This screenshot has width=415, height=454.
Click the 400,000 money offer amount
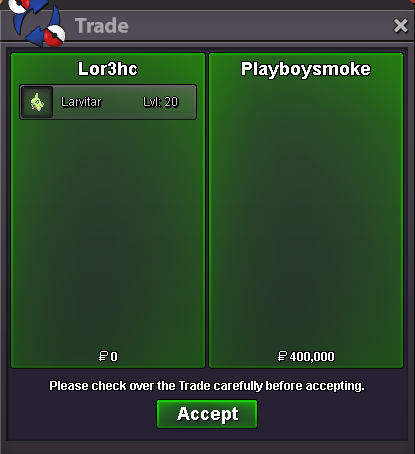click(x=312, y=357)
